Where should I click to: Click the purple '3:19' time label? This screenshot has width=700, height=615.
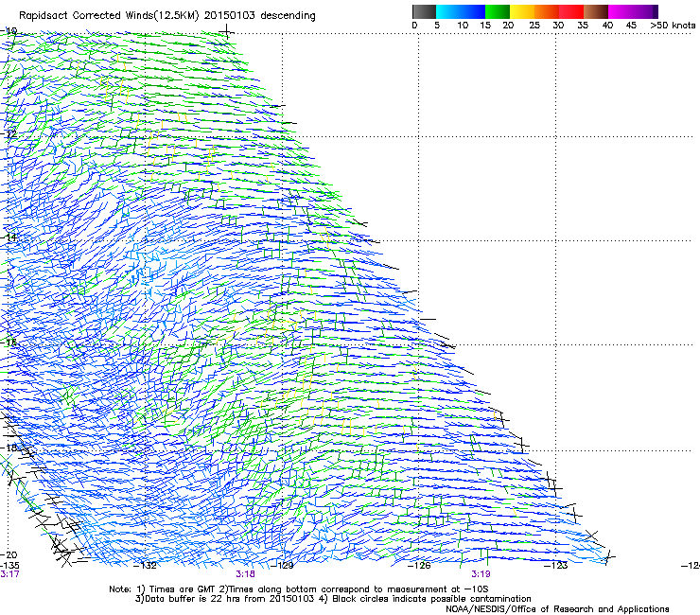(481, 574)
